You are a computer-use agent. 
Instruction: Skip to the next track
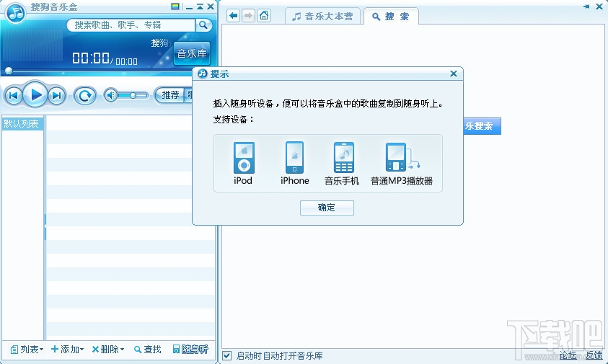tap(57, 95)
